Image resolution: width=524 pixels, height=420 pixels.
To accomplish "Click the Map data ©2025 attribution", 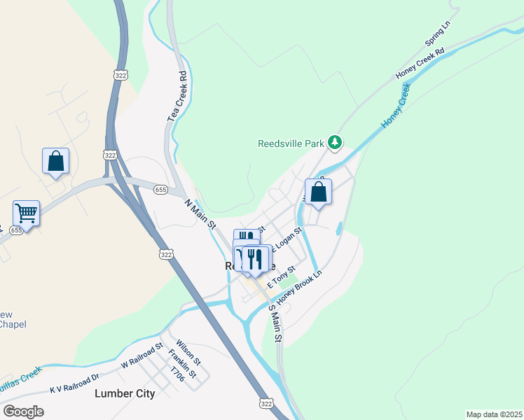I will tap(495, 414).
